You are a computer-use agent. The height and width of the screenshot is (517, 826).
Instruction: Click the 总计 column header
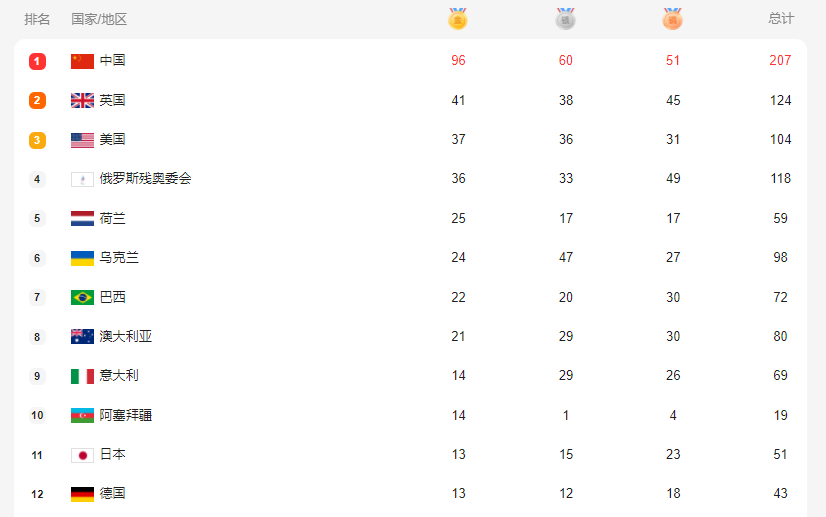pyautogui.click(x=781, y=19)
